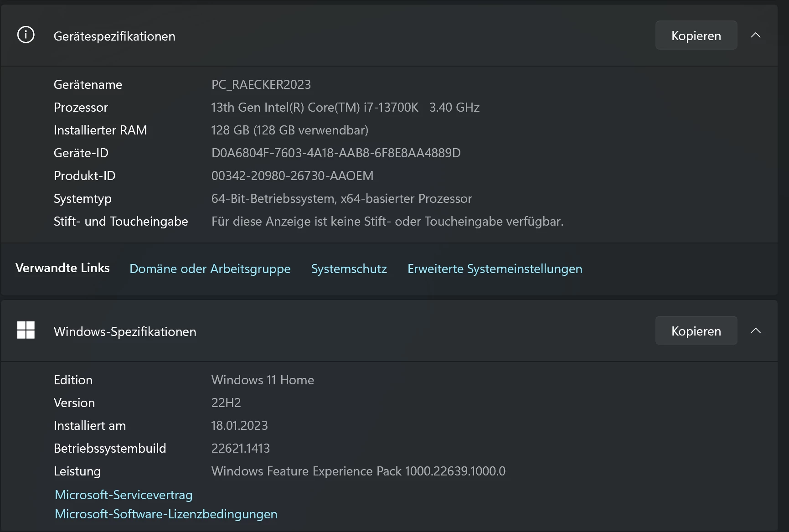The image size is (789, 532).
Task: Select the processor value i7-13700K 3.40 GHz
Action: pos(345,107)
